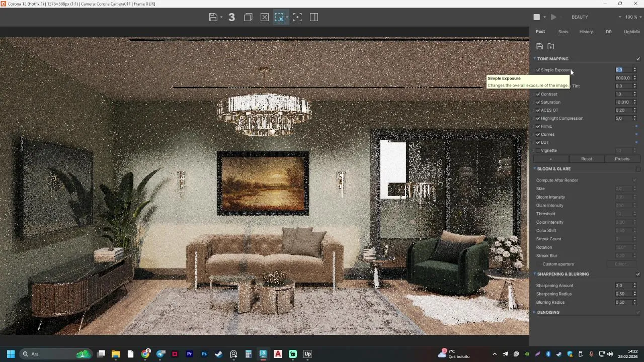Viewport: 644px width, 362px height.
Task: Click the Contrast value field
Action: (x=623, y=94)
